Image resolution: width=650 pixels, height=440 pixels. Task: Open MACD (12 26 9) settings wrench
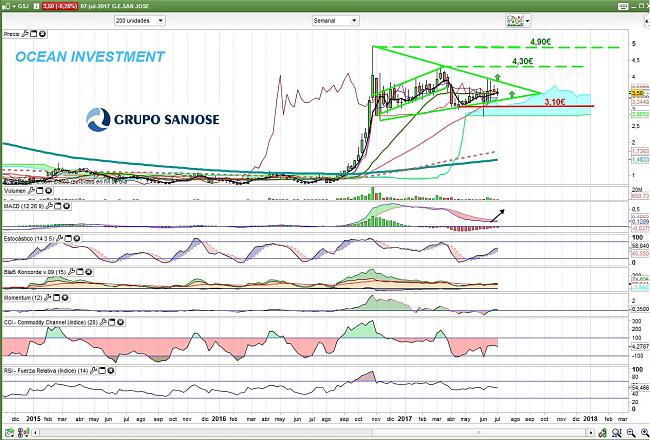coord(49,206)
